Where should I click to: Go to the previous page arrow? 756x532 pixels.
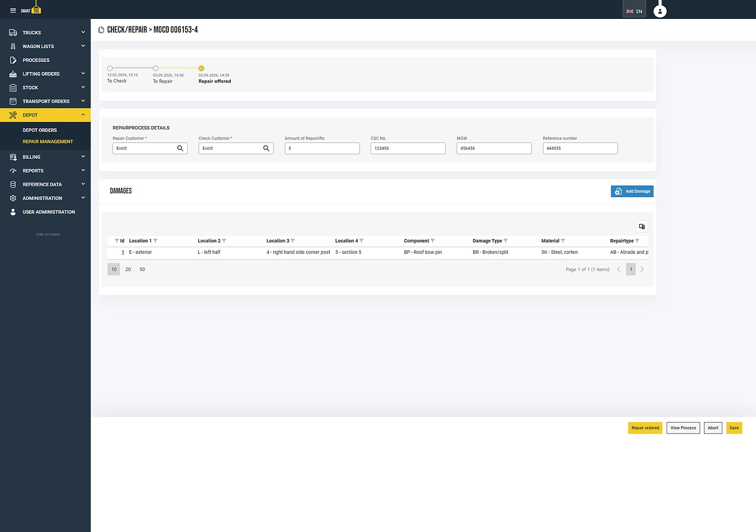coord(619,269)
